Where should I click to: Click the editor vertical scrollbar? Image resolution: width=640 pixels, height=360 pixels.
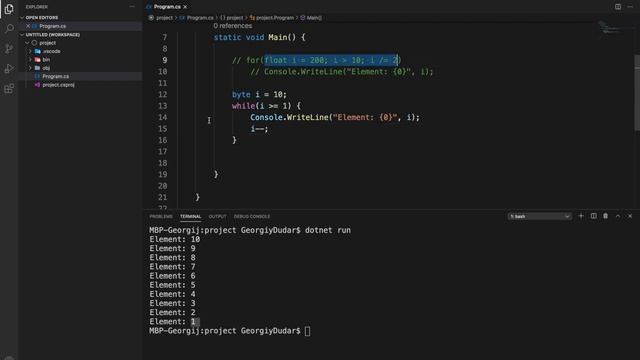point(637,93)
